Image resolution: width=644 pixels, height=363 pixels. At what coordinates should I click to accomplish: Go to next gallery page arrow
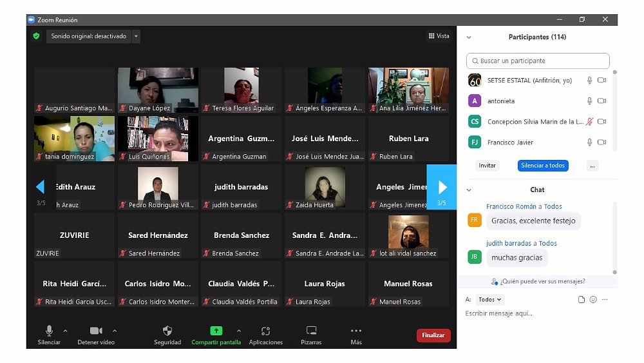[442, 187]
